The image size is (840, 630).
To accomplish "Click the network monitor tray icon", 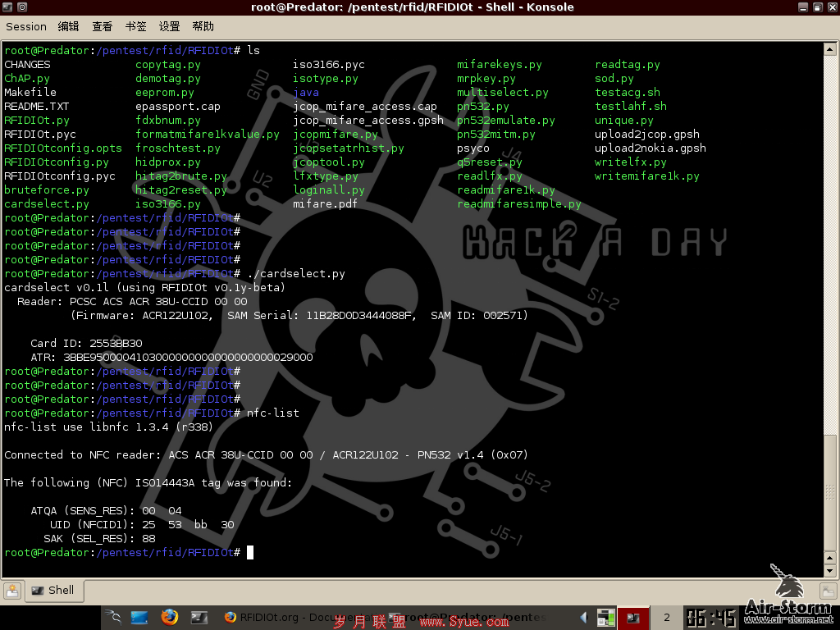I will 606,618.
